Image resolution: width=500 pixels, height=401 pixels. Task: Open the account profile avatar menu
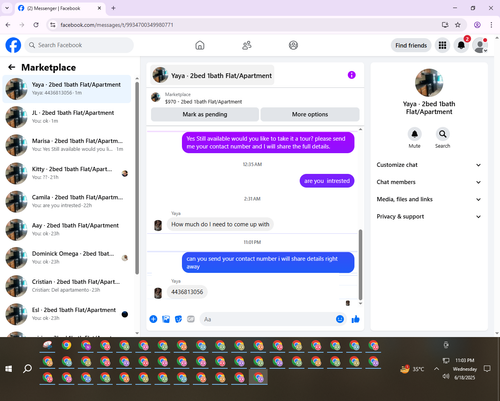[480, 45]
